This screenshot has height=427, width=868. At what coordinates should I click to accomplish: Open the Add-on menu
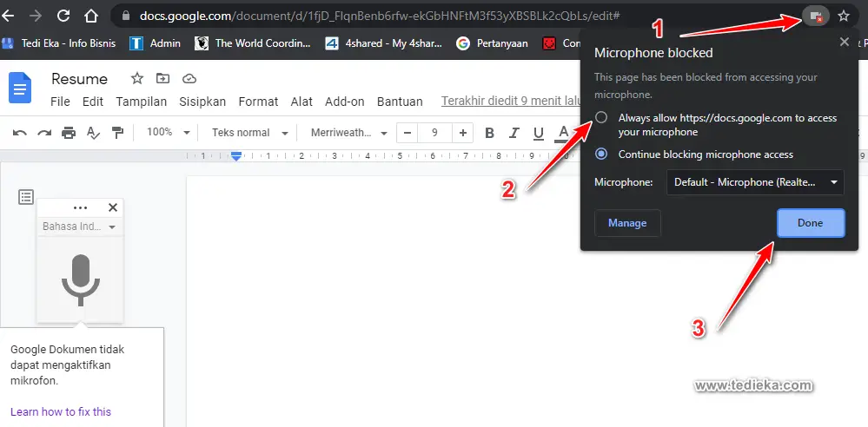click(x=345, y=102)
